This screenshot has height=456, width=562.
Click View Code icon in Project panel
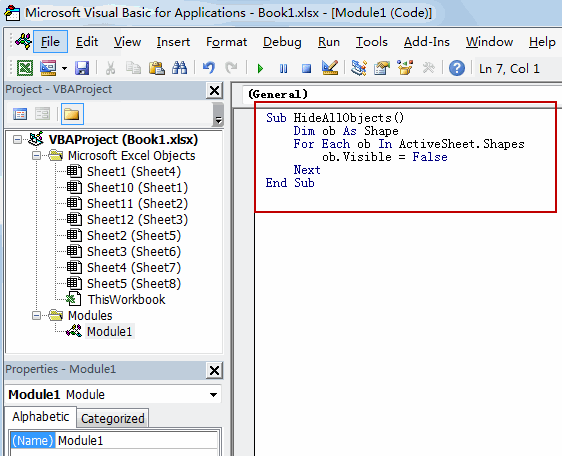[x=20, y=114]
